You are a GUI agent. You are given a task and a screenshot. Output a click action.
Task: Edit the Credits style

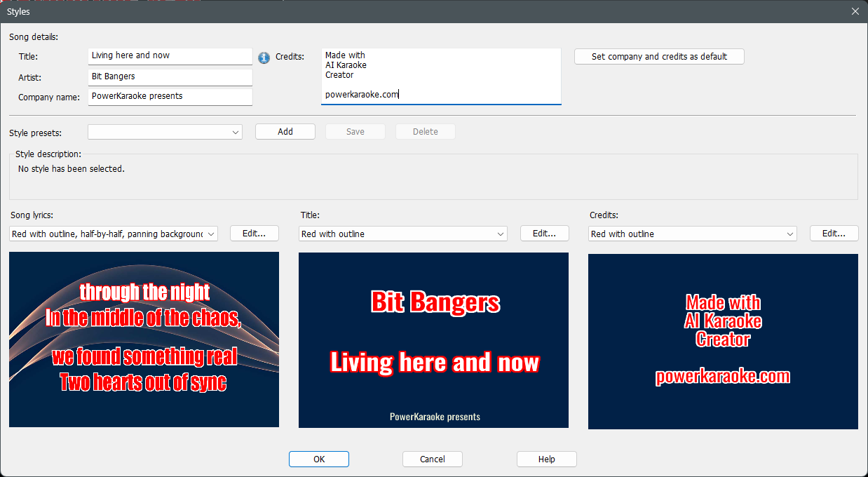pyautogui.click(x=834, y=234)
